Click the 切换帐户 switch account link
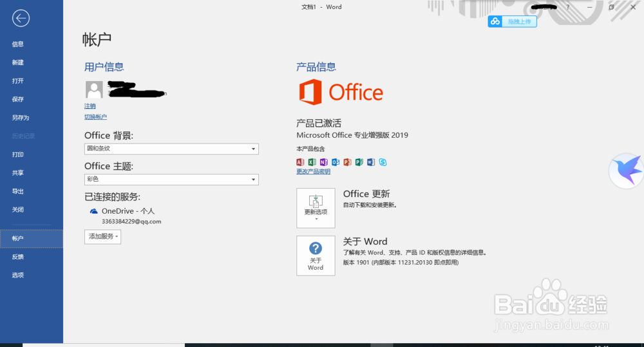This screenshot has height=347, width=644. [96, 117]
